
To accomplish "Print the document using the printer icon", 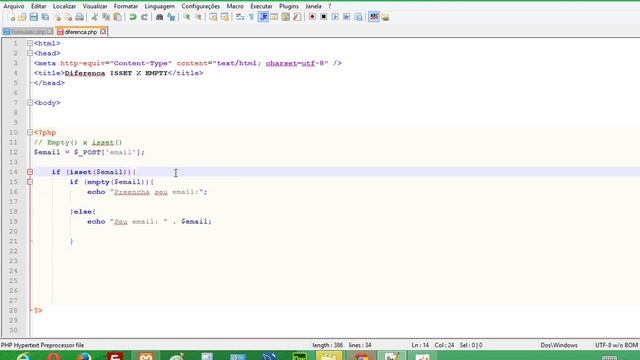I will click(80, 17).
